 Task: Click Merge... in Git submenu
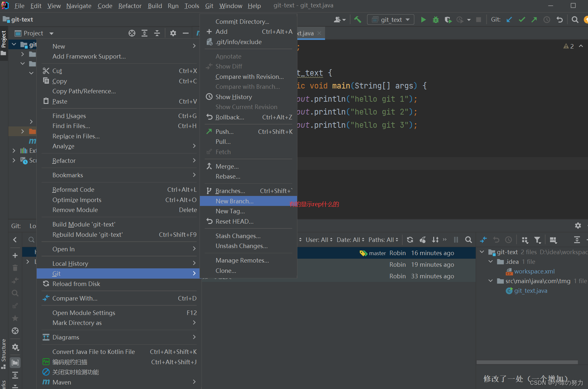pyautogui.click(x=248, y=166)
